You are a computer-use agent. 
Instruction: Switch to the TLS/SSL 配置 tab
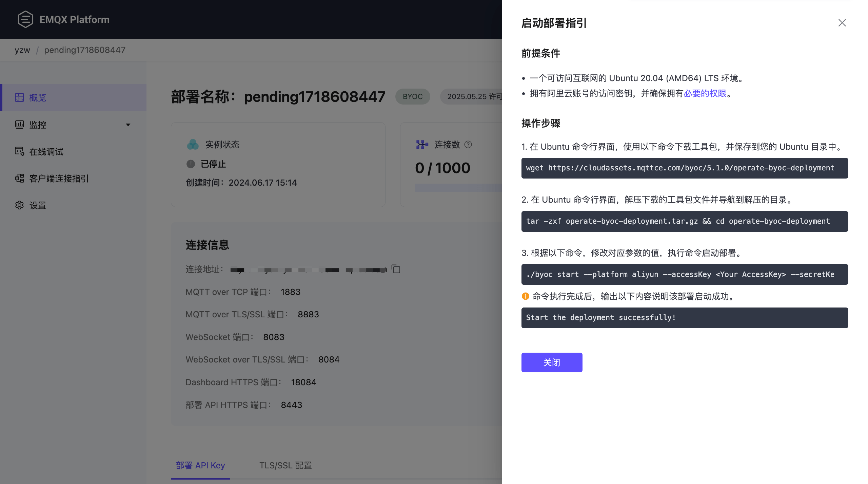(285, 465)
